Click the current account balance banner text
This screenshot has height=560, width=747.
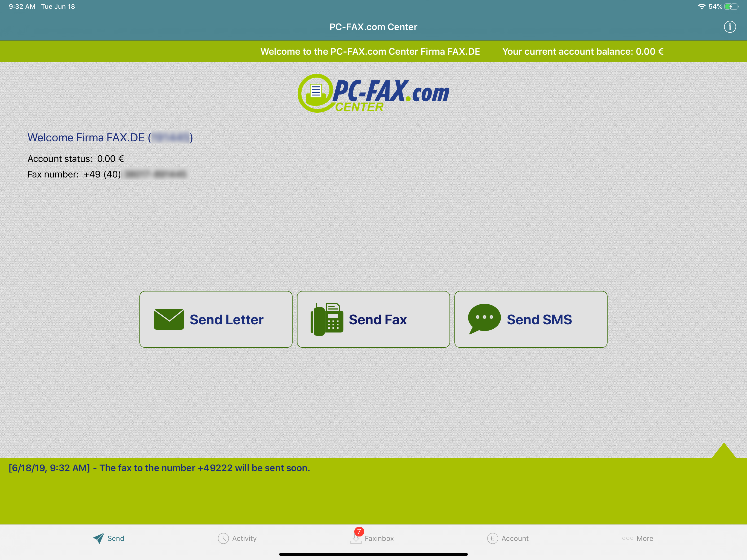point(583,51)
